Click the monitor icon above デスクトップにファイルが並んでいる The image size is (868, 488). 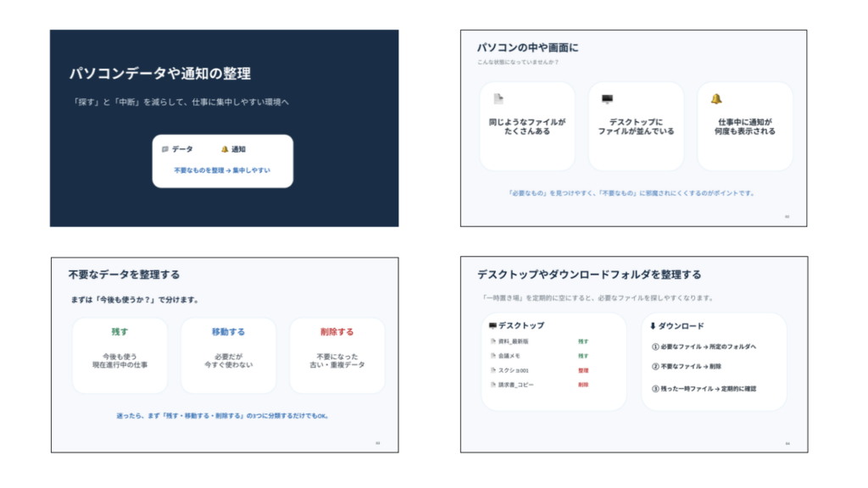[607, 98]
